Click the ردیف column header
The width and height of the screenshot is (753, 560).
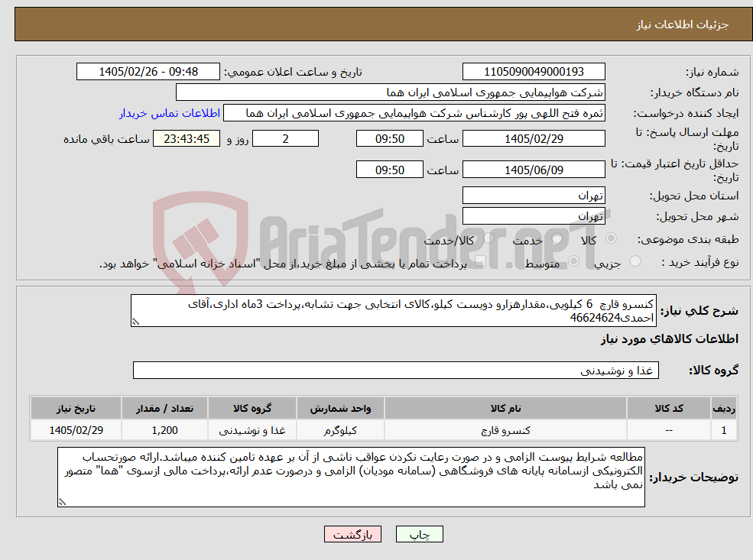click(724, 409)
